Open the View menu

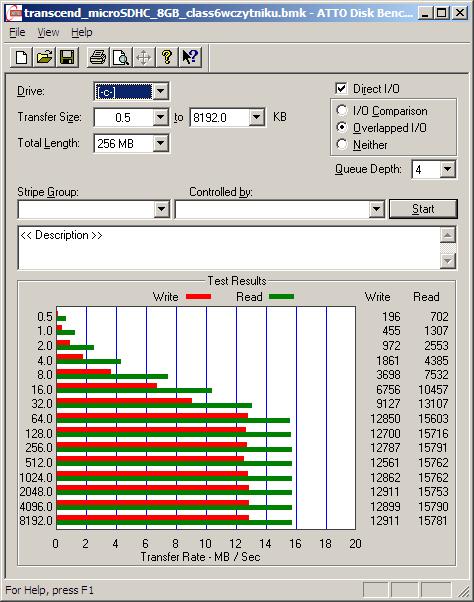tap(48, 33)
